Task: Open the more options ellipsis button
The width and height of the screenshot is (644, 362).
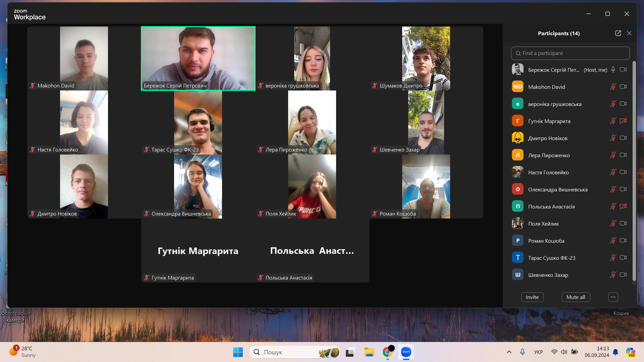Action: coord(613,297)
